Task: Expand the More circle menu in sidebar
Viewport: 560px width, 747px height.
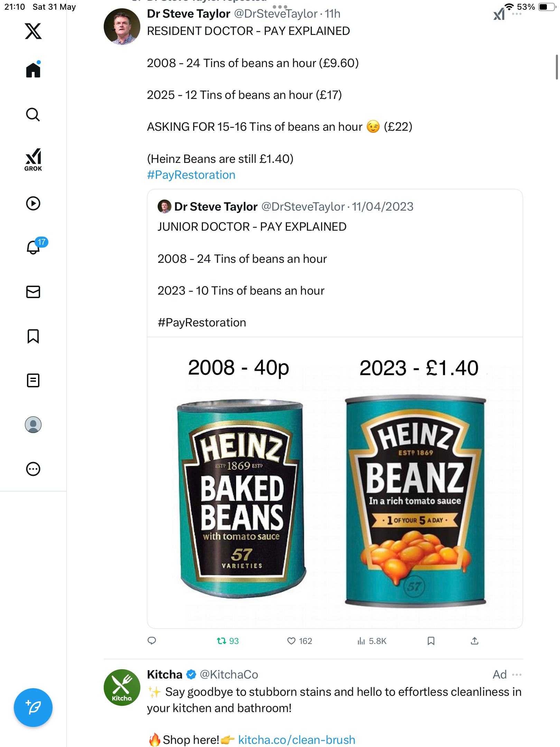Action: (33, 469)
